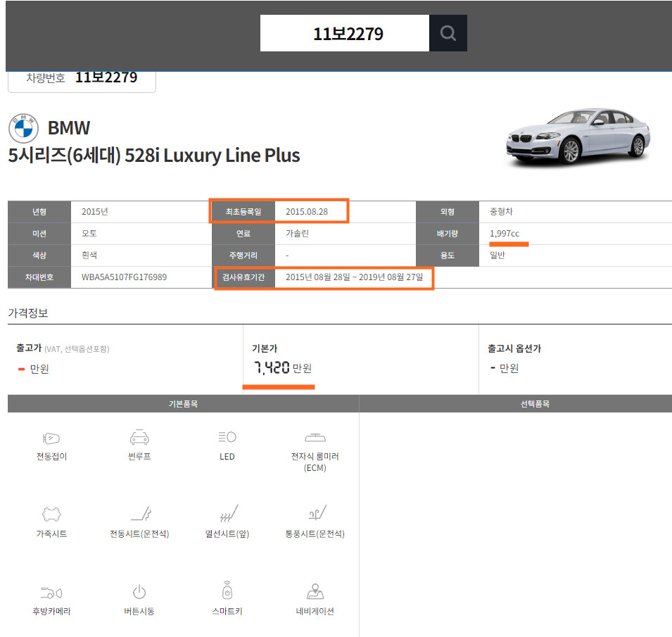Click the search field containing 11보2279
The height and width of the screenshot is (637, 672).
(345, 33)
